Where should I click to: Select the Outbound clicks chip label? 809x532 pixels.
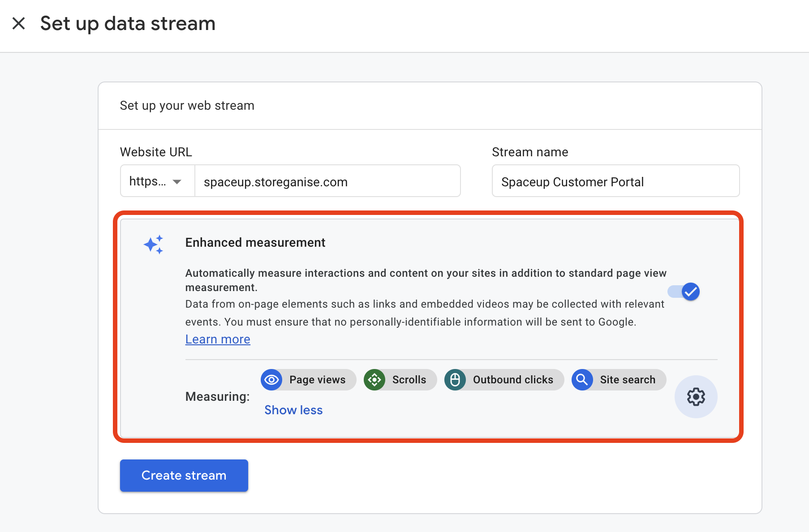[x=513, y=380]
